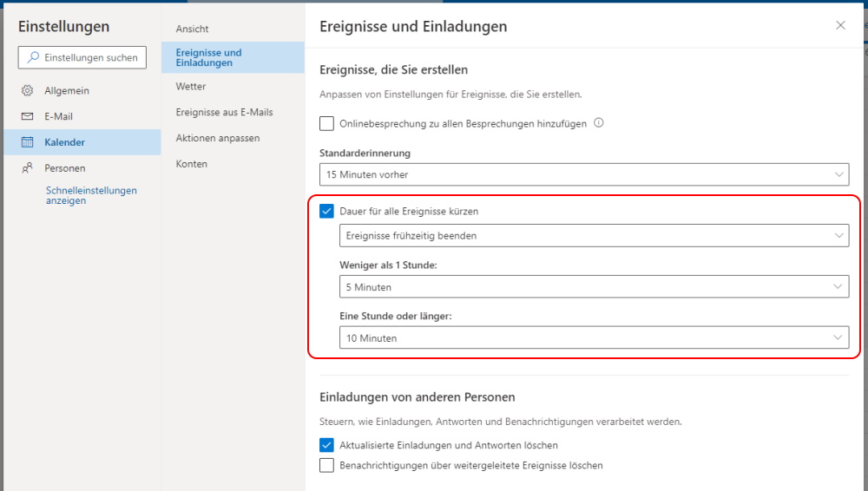Expand the Ereignisse frühzeitig beenden dropdown

[x=594, y=235]
